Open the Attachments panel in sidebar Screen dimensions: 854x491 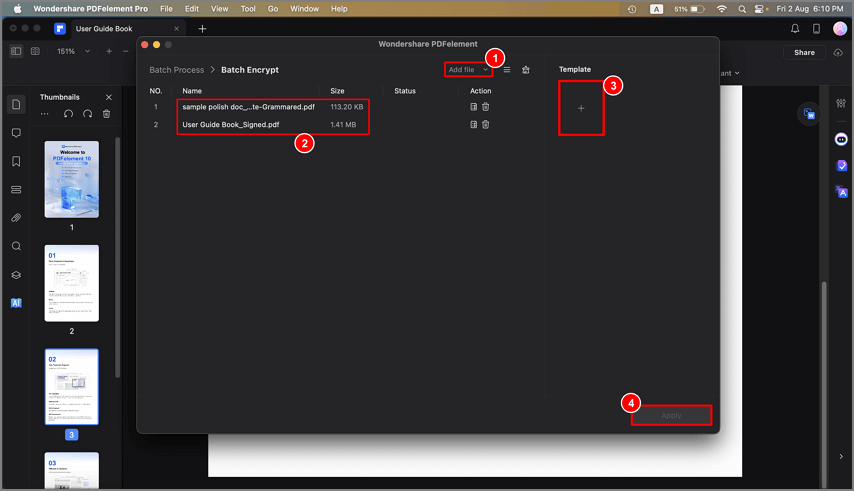pyautogui.click(x=16, y=218)
